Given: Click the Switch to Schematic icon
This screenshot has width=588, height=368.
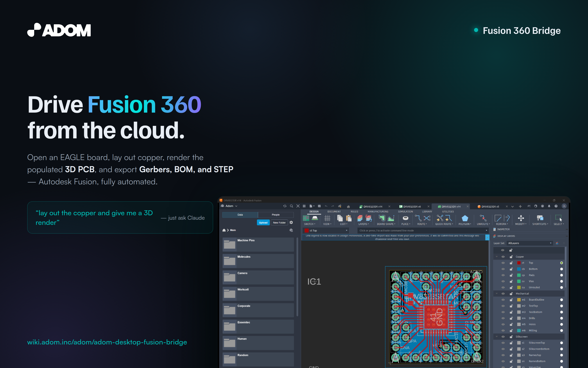Looking at the screenshot, I should (x=306, y=218).
